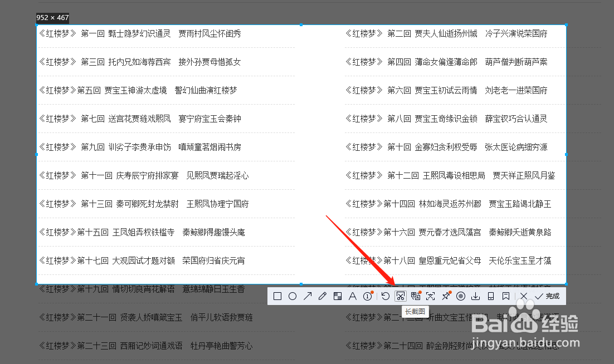Save the screenshot with download icon
Screen dimensions: 614x364
pos(475,296)
